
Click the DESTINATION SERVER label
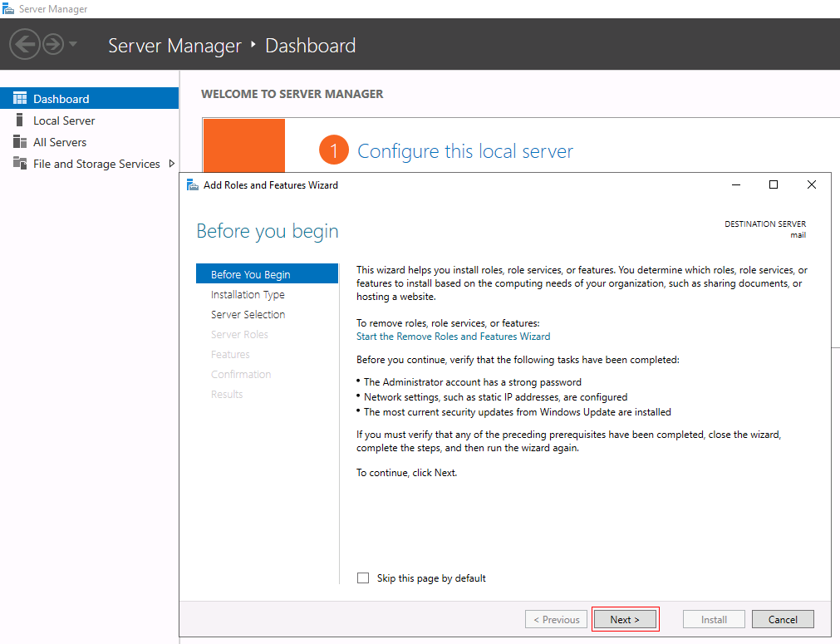tap(765, 224)
